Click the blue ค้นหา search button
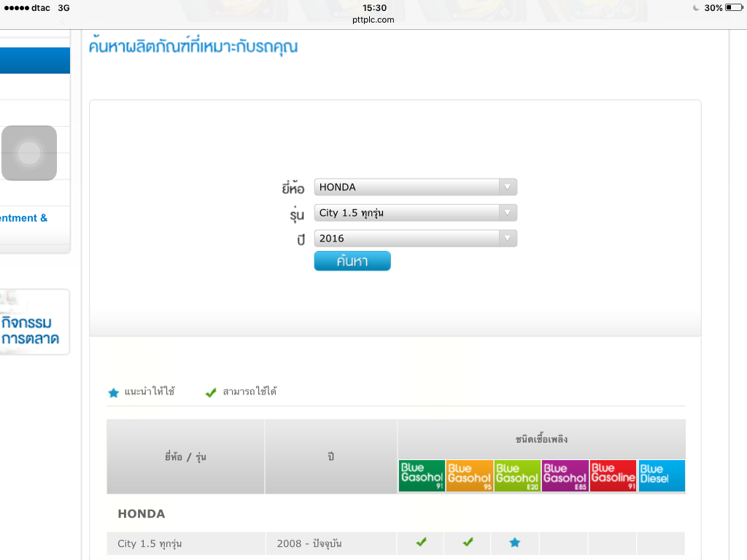 point(352,261)
